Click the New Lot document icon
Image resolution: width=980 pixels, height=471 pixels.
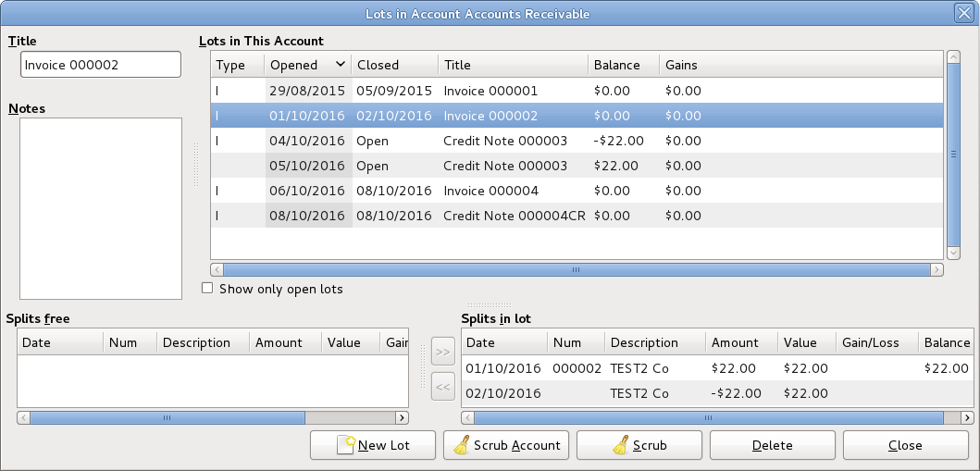(x=346, y=445)
